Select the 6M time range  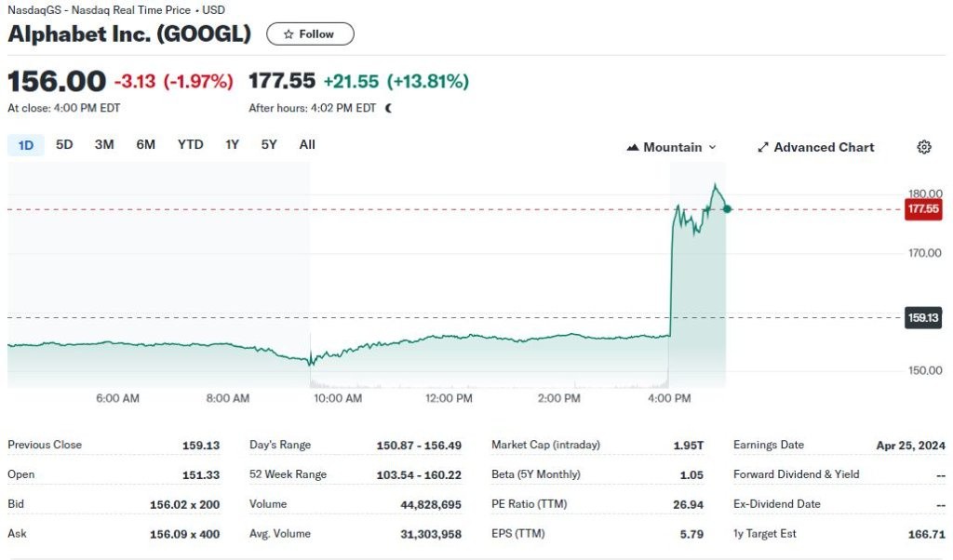tap(145, 144)
